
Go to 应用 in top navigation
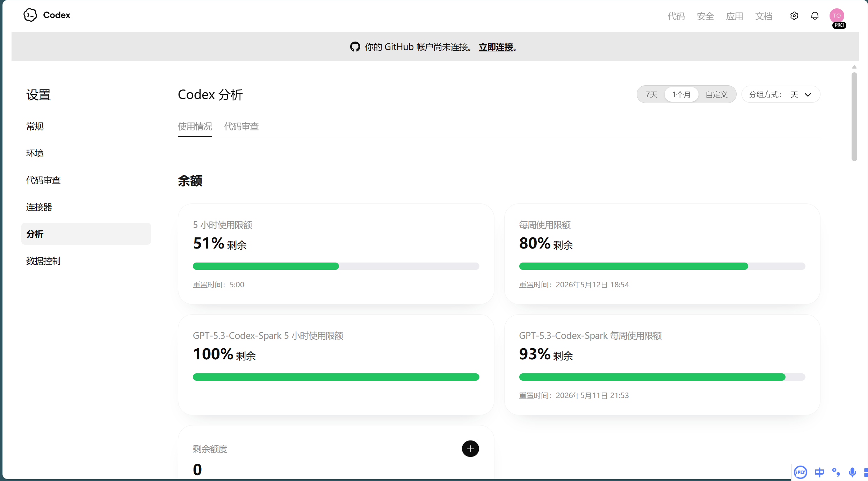click(x=735, y=16)
